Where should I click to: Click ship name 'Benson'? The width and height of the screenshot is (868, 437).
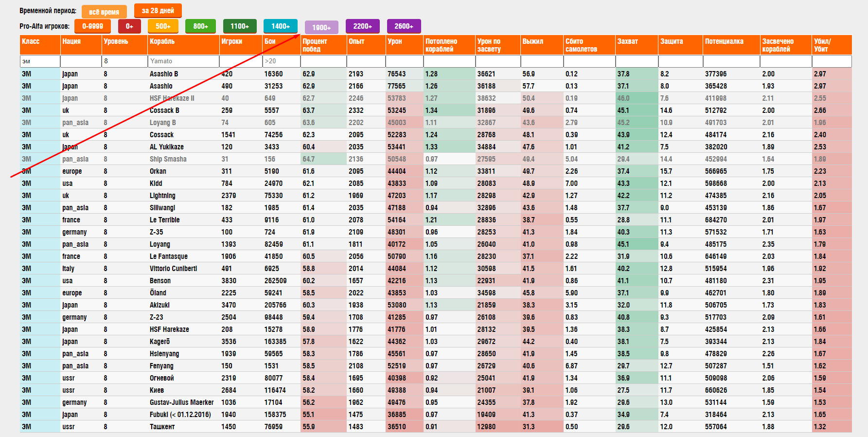160,281
